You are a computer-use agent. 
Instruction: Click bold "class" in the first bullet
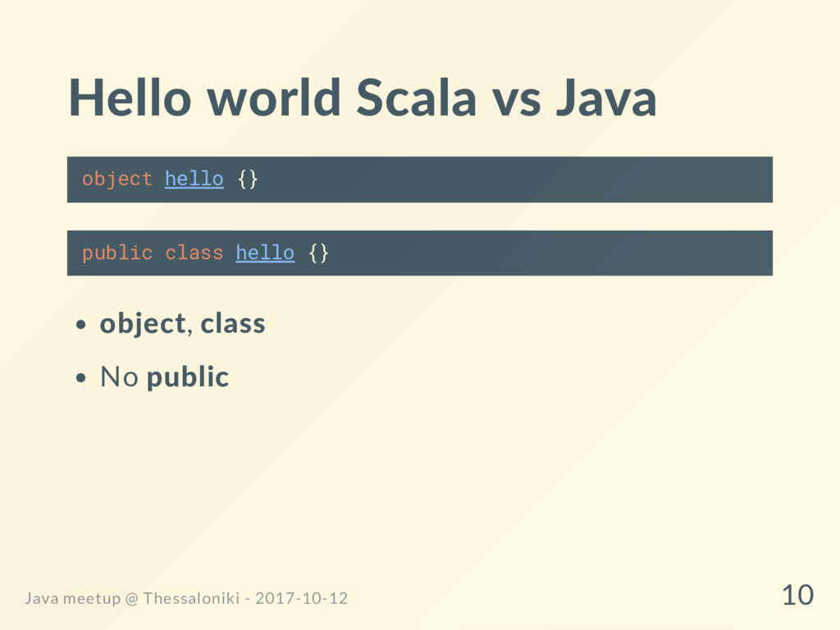click(233, 324)
